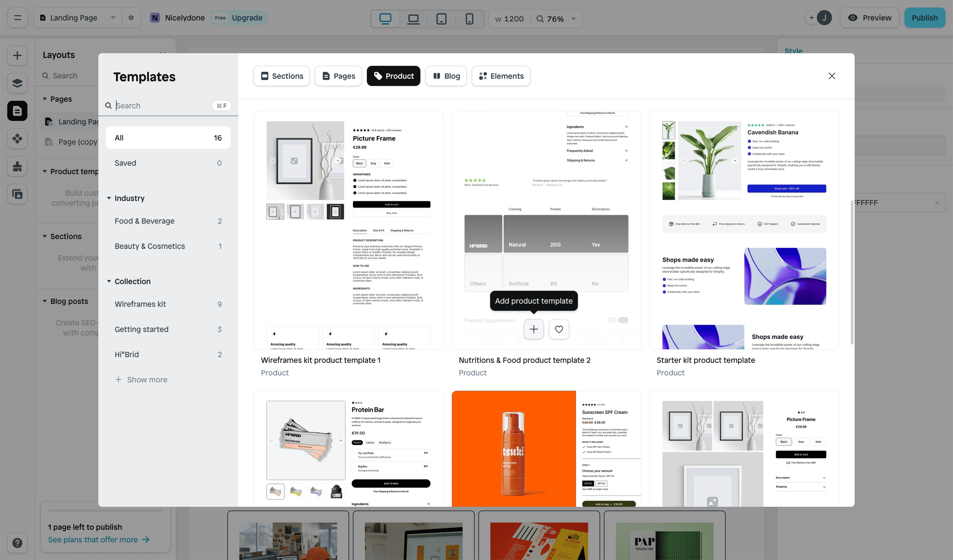Filter by Beauty & Cosmetics industry
Viewport: 953px width, 560px height.
click(168, 246)
